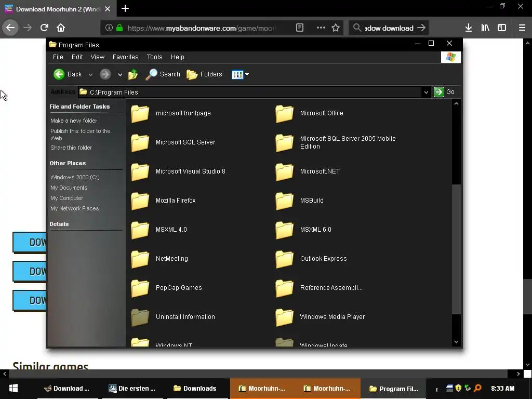The height and width of the screenshot is (399, 532).
Task: Click Firefox home icon
Action: 61,28
